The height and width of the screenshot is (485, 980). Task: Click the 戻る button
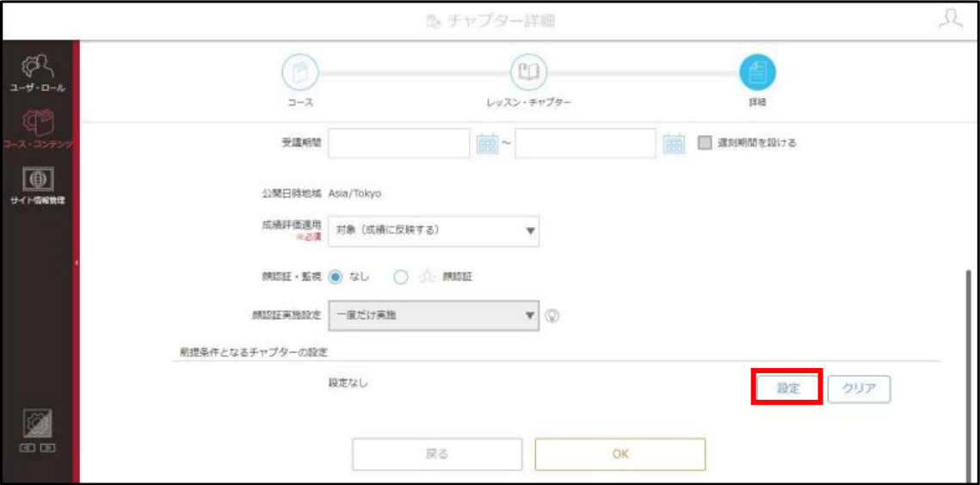pyautogui.click(x=437, y=454)
